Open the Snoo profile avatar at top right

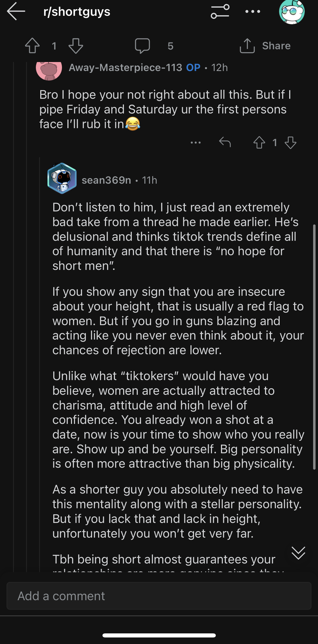click(292, 12)
